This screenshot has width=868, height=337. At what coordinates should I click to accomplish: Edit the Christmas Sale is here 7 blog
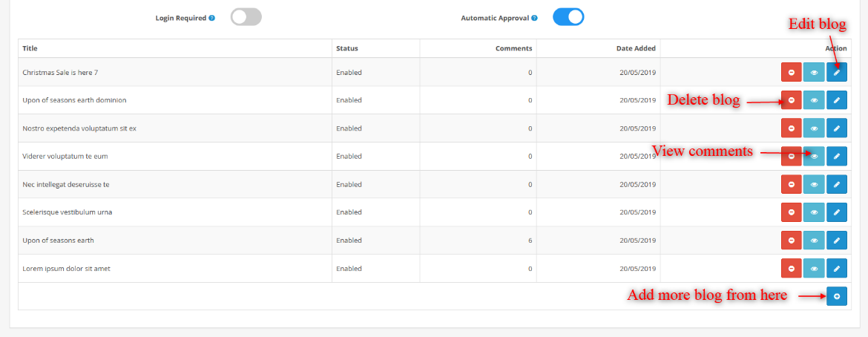pyautogui.click(x=837, y=72)
